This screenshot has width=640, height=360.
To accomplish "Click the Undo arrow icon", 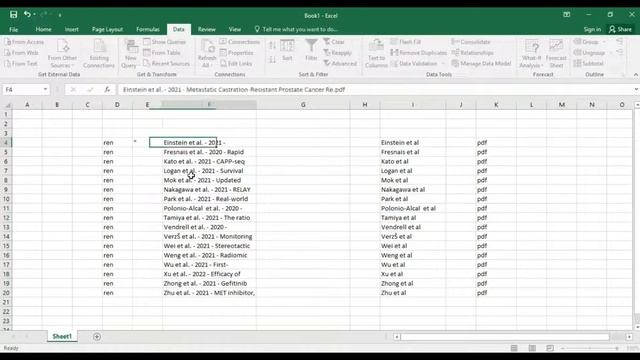I will coord(27,15).
